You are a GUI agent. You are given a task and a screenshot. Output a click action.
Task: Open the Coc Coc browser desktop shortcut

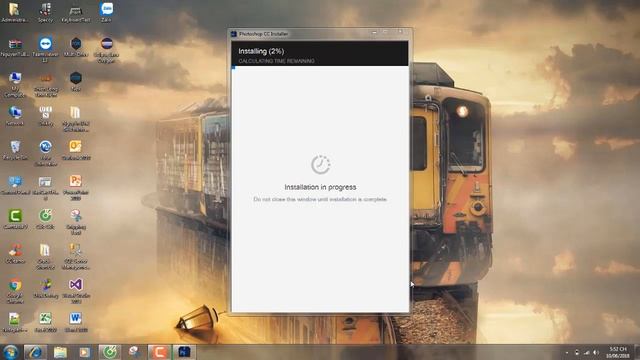point(45,219)
